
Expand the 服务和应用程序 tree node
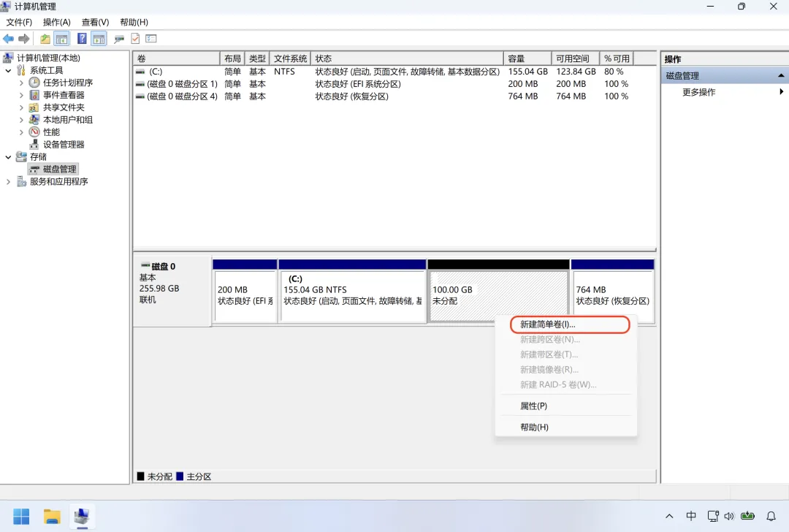pyautogui.click(x=9, y=180)
